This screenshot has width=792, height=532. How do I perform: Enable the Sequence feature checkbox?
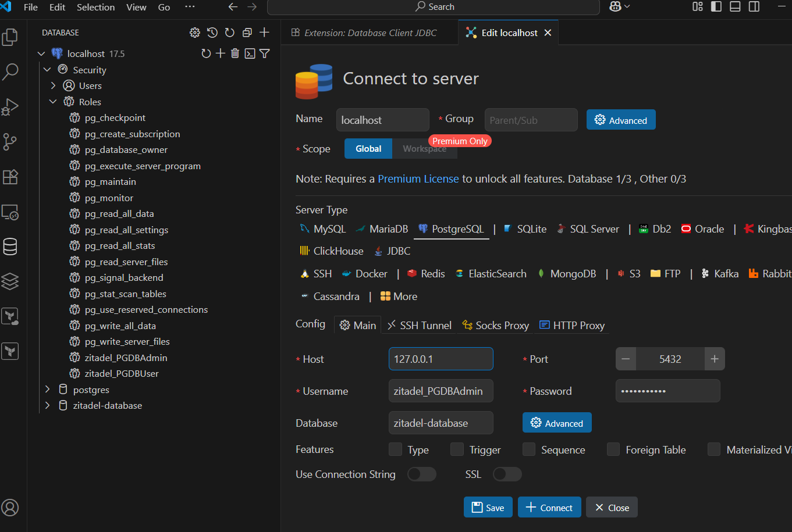(x=529, y=449)
